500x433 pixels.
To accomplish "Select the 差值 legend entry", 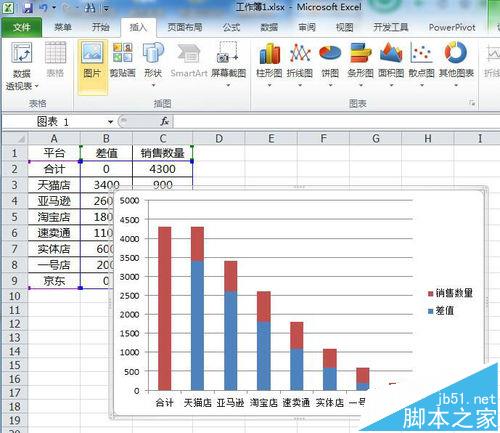I will (441, 311).
